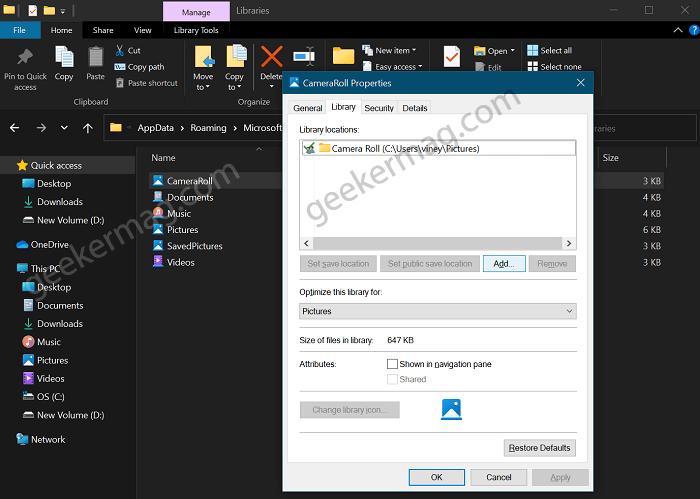Image resolution: width=700 pixels, height=499 pixels.
Task: Click the Forward navigation arrow
Action: point(42,128)
